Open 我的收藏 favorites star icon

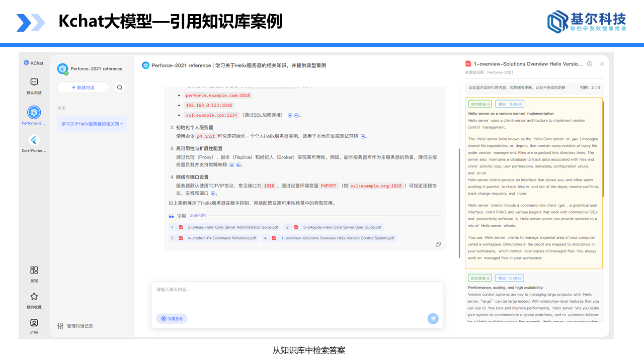point(34,297)
